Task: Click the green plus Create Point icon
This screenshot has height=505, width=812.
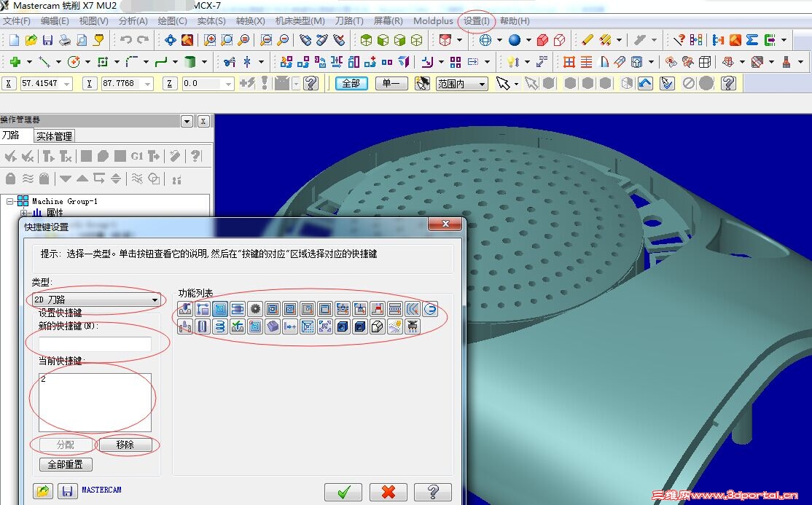Action: [15, 62]
